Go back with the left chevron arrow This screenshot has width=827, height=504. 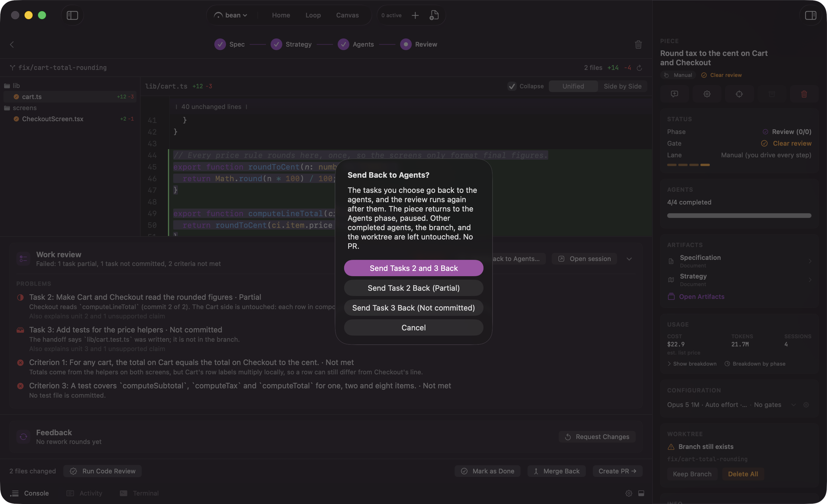(12, 45)
